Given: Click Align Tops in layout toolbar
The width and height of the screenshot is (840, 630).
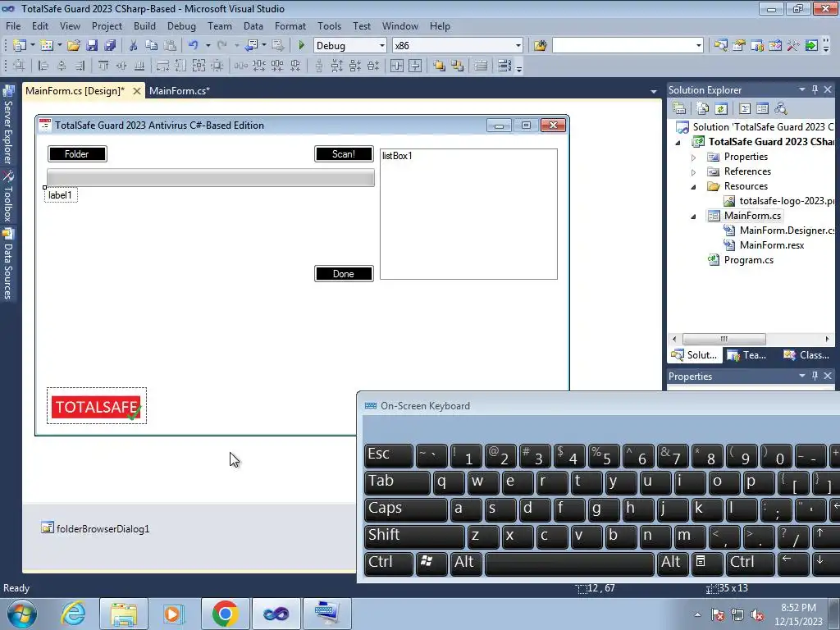Looking at the screenshot, I should pyautogui.click(x=103, y=66).
